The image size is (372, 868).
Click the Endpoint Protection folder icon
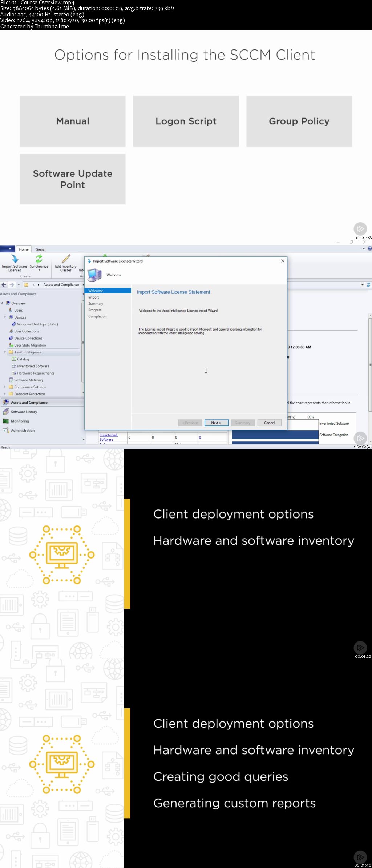click(x=11, y=394)
